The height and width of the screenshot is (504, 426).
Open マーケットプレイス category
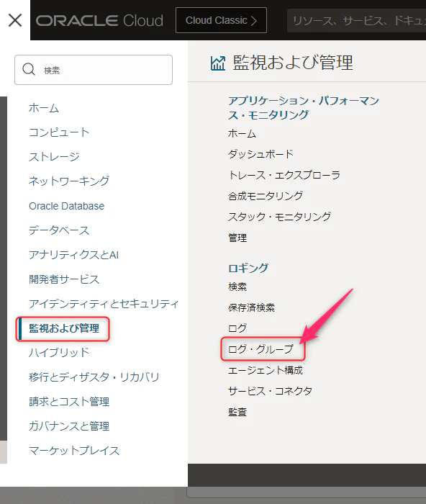(x=74, y=450)
